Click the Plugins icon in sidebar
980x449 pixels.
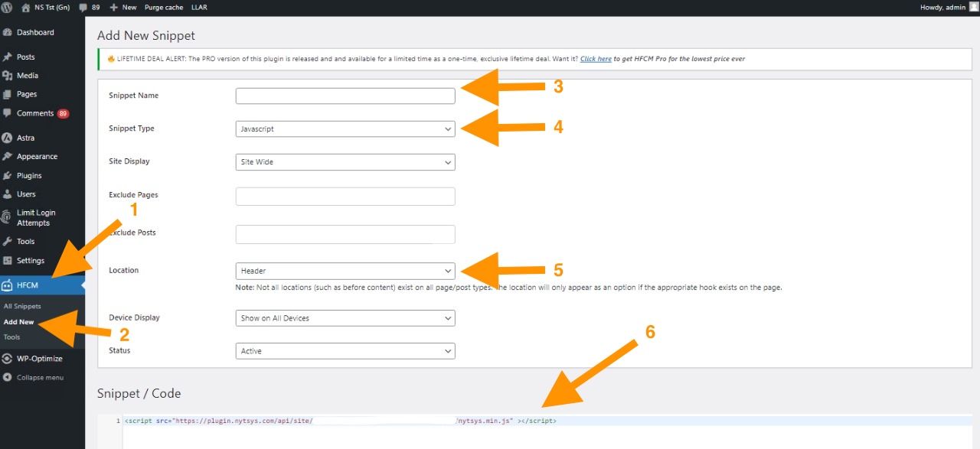8,176
